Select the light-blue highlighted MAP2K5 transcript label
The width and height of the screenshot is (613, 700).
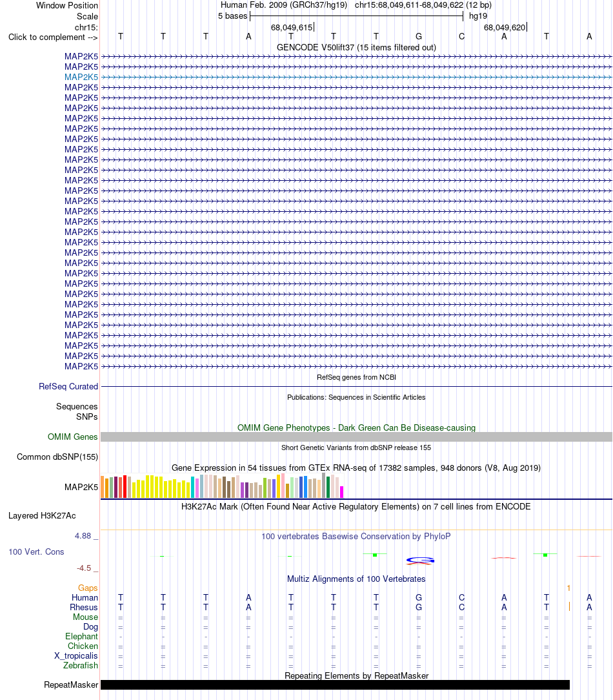pos(81,77)
